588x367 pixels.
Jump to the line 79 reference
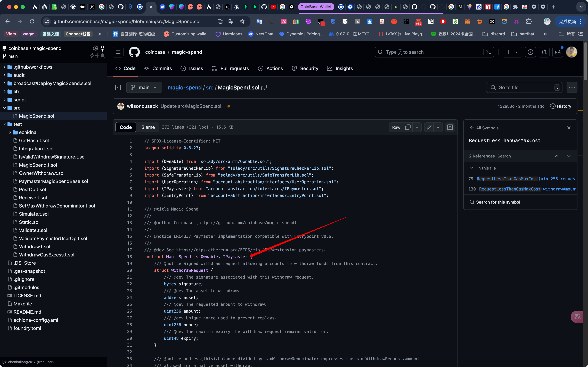(x=522, y=179)
